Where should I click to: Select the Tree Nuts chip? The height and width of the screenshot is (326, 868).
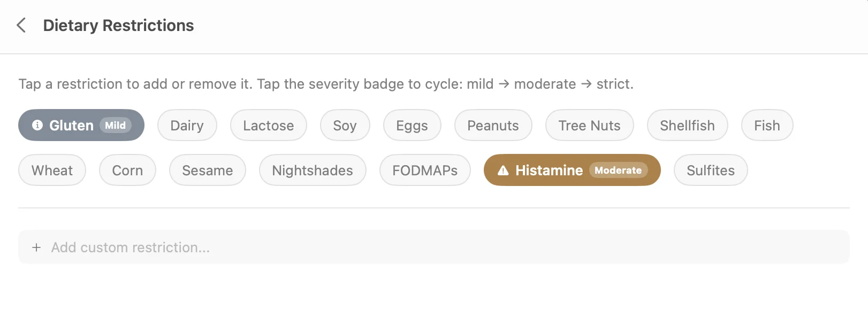[x=589, y=125]
